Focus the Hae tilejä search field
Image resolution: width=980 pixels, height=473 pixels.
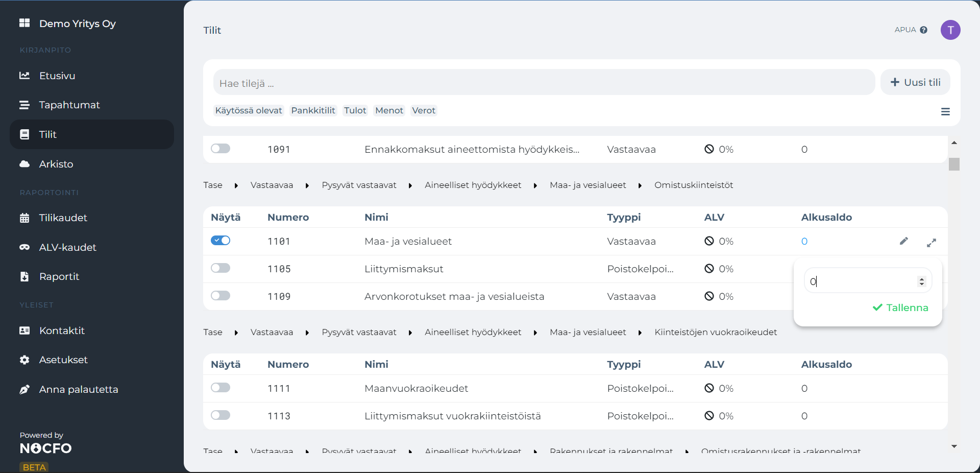tap(544, 83)
